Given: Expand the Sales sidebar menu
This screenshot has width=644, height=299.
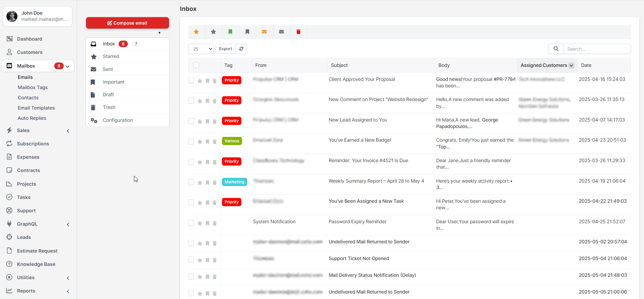Looking at the screenshot, I should [x=68, y=131].
